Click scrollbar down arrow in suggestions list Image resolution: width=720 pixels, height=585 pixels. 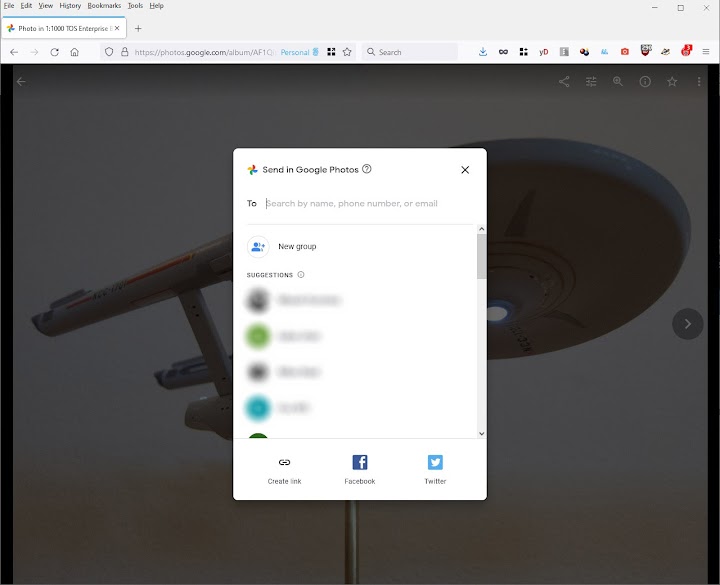pyautogui.click(x=481, y=433)
